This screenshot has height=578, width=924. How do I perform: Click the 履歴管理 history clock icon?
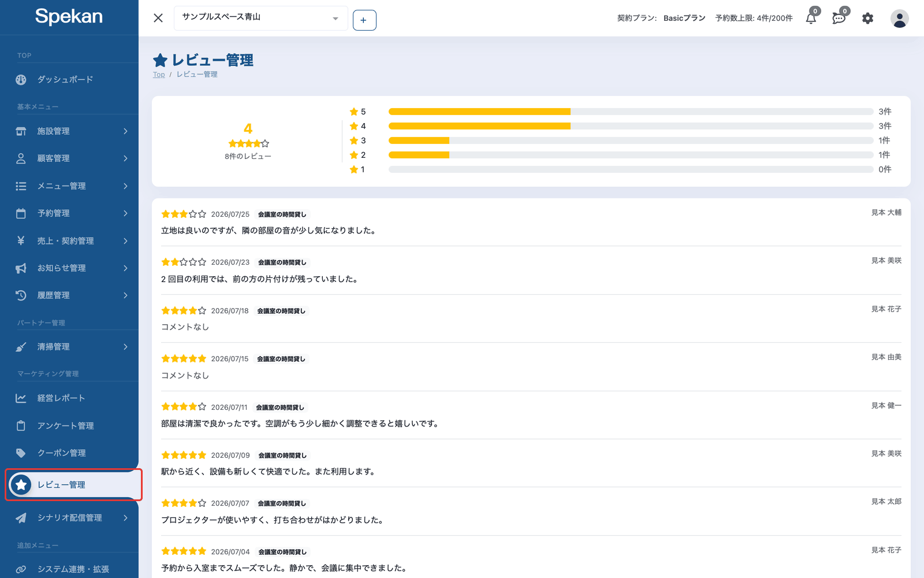(x=21, y=295)
